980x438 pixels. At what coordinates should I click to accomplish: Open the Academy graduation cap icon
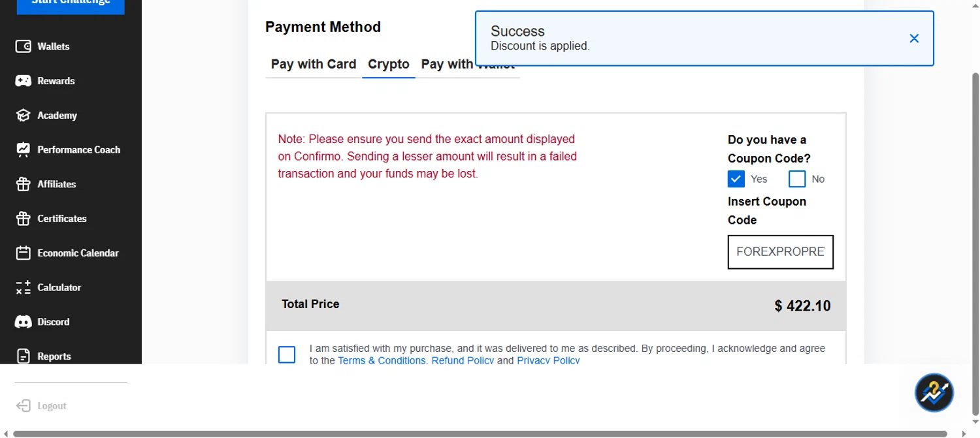[24, 116]
